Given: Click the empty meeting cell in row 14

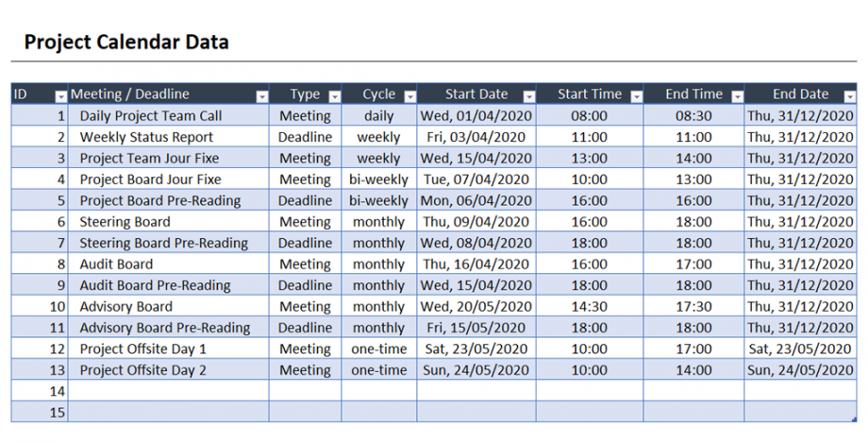Looking at the screenshot, I should [168, 391].
